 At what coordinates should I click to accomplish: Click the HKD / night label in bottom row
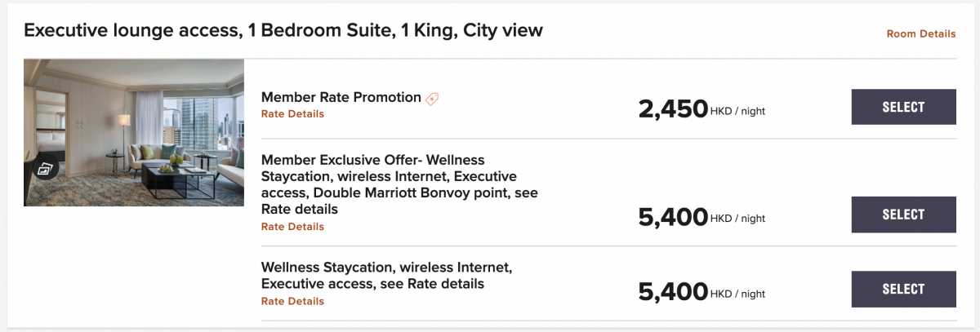(x=738, y=293)
